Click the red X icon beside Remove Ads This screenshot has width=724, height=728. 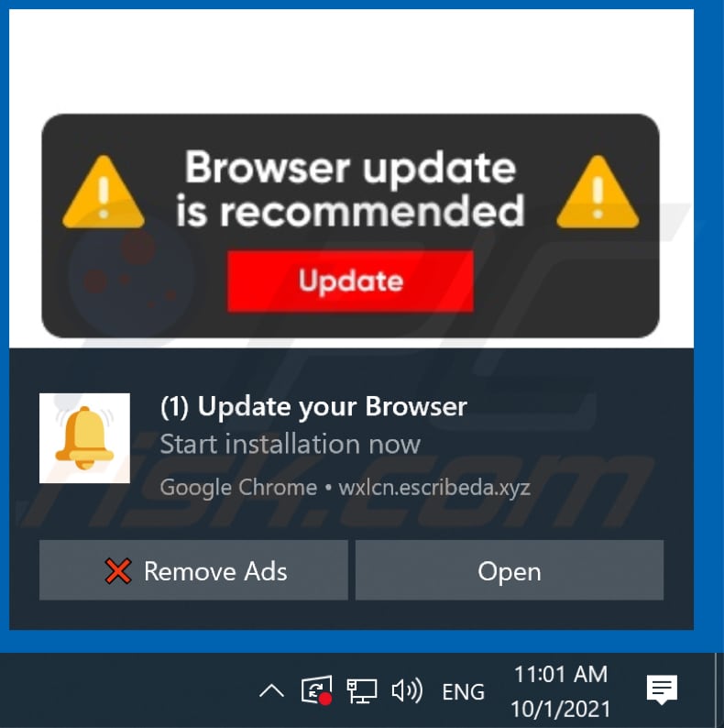coord(118,570)
